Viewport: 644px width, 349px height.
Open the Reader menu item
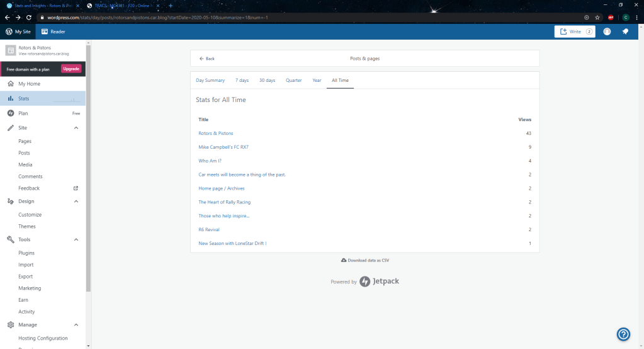coord(54,31)
